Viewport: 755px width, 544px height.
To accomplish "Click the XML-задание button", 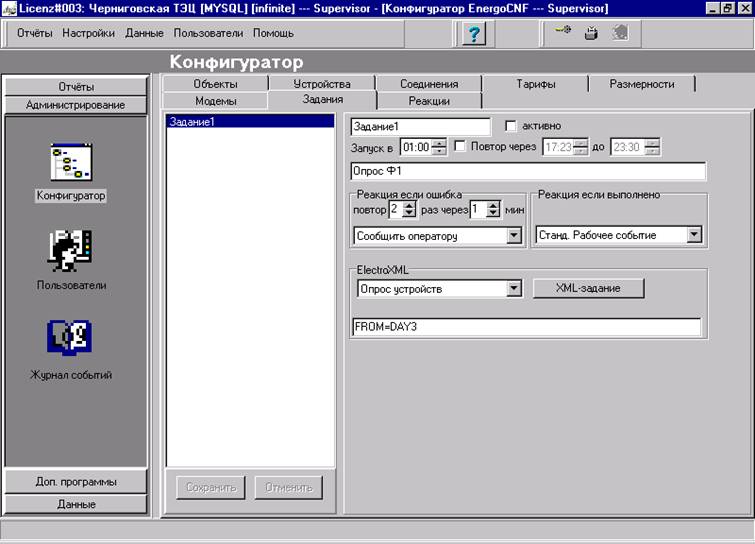I will (588, 288).
